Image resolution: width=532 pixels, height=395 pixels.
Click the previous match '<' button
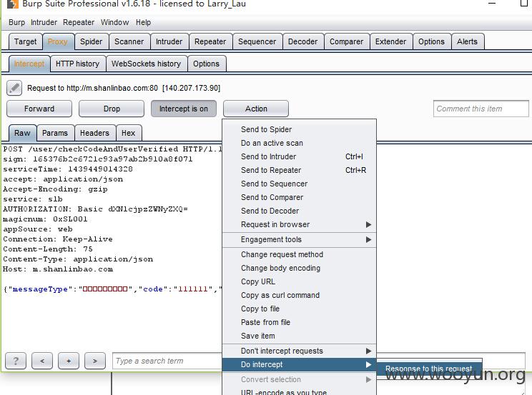[42, 361]
